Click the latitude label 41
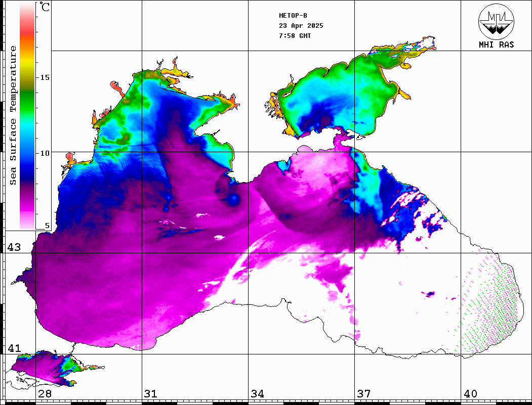 14,348
